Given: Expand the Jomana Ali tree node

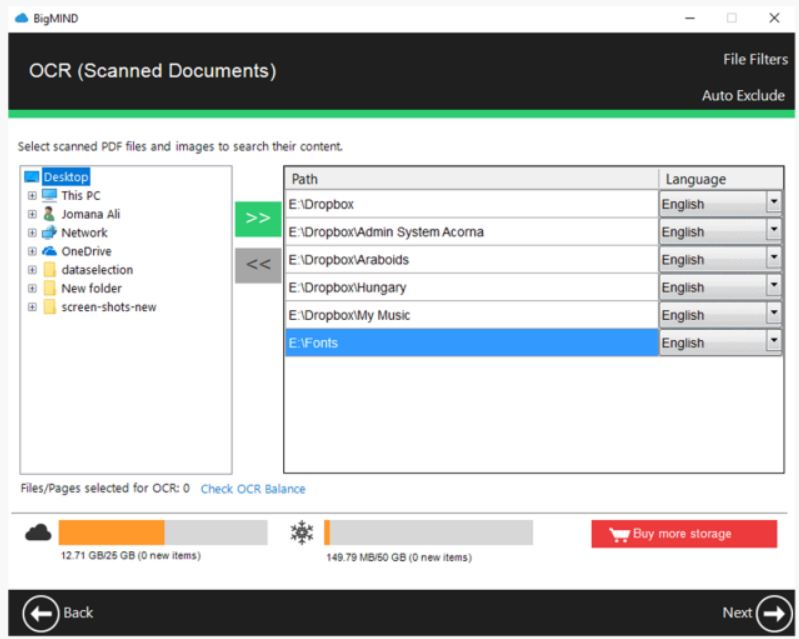Looking at the screenshot, I should tap(32, 214).
